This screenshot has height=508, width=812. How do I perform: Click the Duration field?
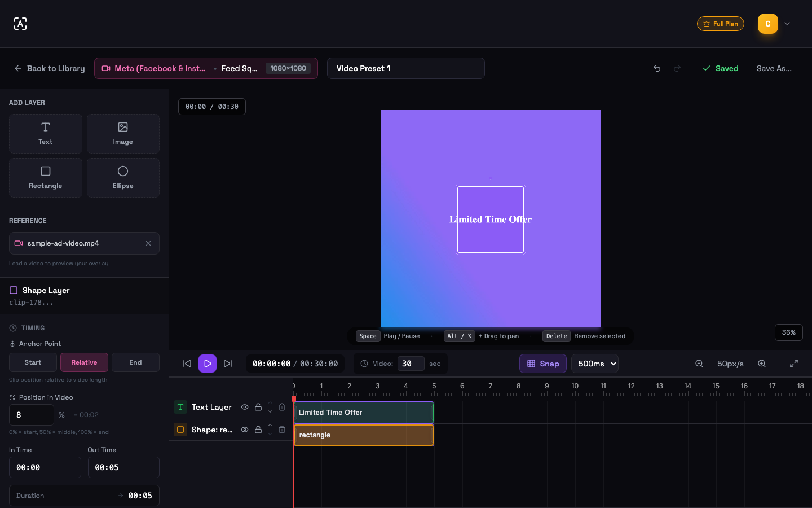(84, 496)
